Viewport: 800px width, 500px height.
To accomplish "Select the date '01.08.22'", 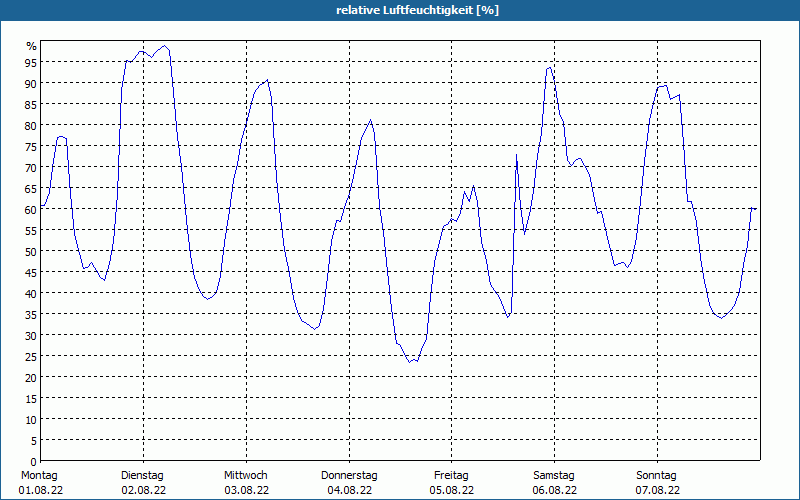I will (41, 490).
